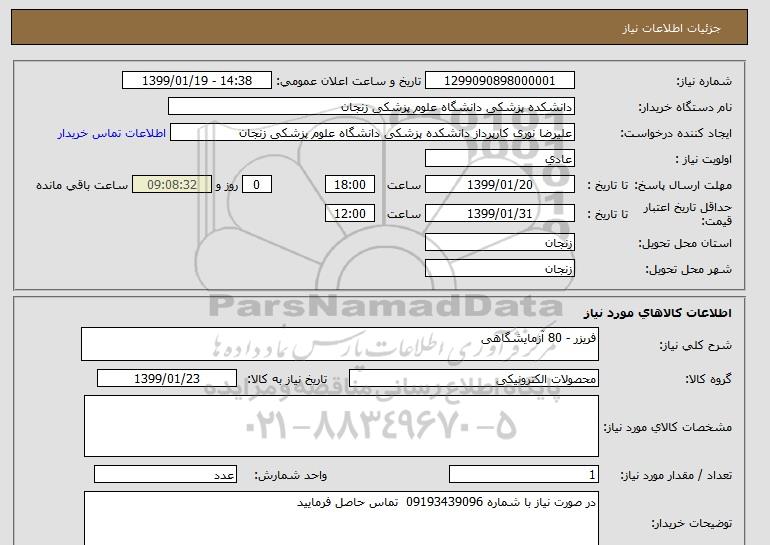Click the label اولویت نیاز

703,159
